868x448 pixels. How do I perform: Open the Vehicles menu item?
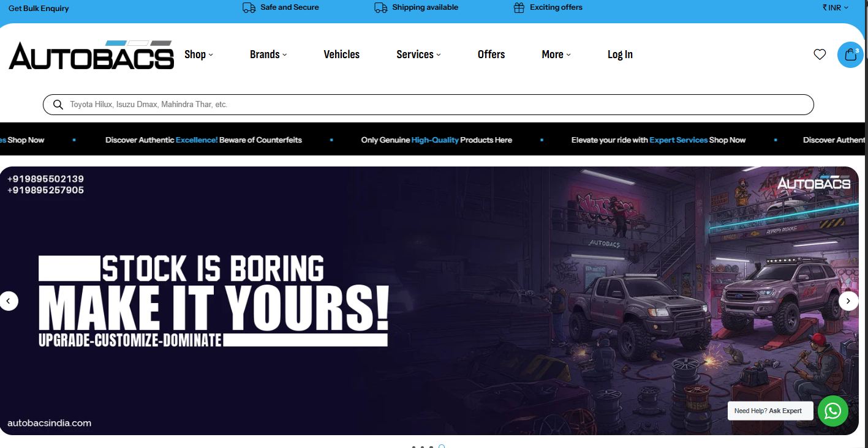[x=341, y=54]
